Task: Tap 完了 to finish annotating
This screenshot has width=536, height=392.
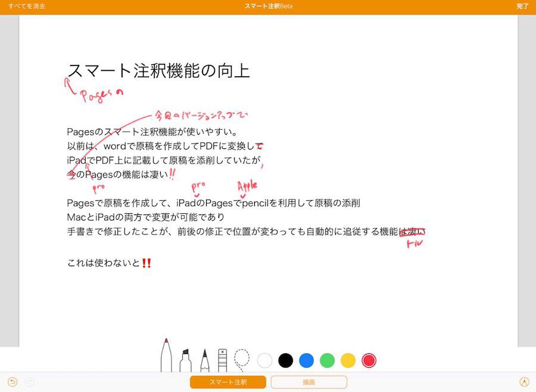Action: point(522,6)
